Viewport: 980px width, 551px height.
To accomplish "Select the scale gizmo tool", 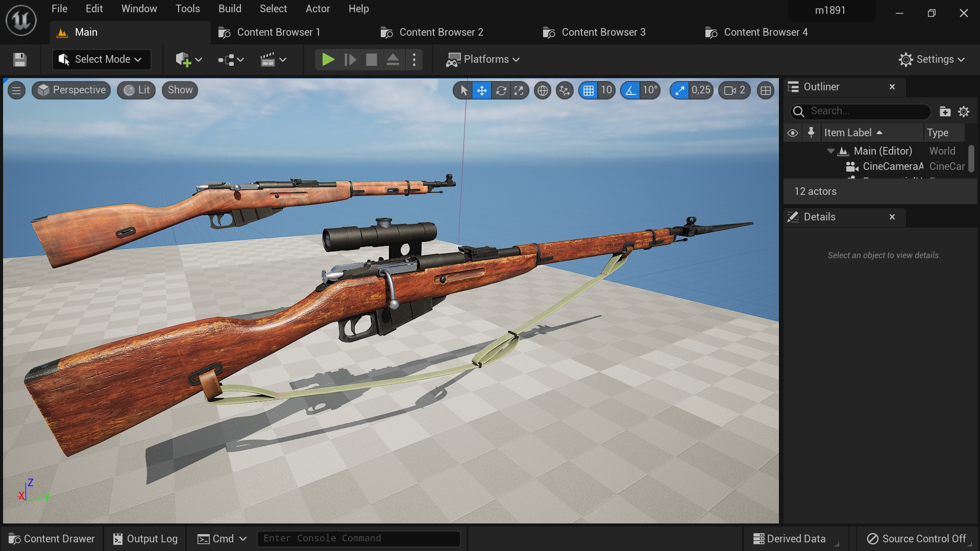I will [519, 90].
